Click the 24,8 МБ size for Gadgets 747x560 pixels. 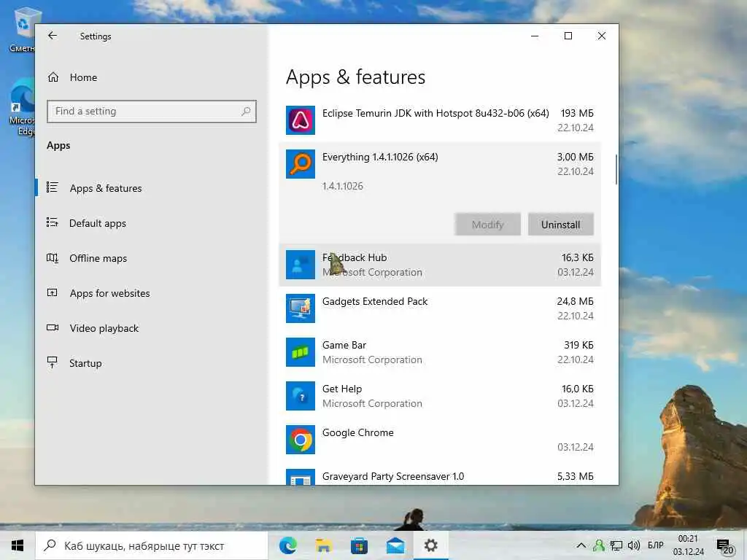(x=575, y=301)
